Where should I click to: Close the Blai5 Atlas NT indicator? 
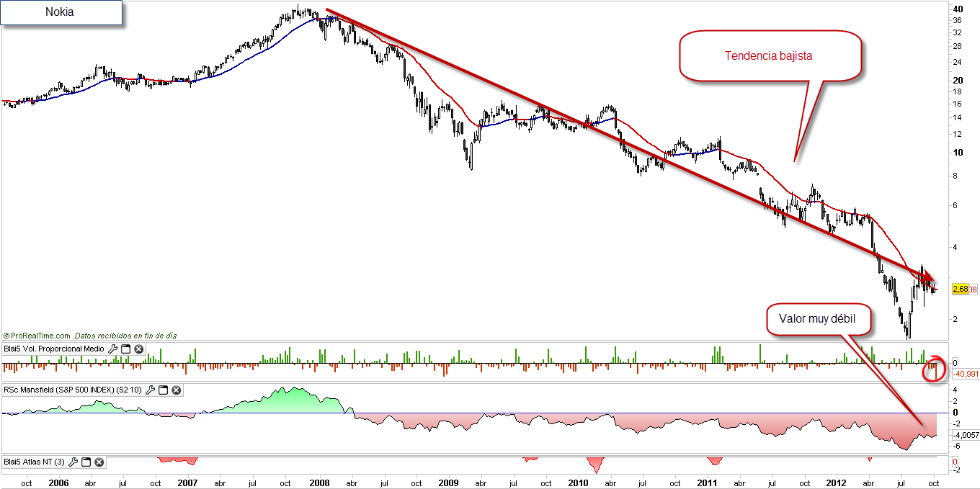[x=99, y=462]
